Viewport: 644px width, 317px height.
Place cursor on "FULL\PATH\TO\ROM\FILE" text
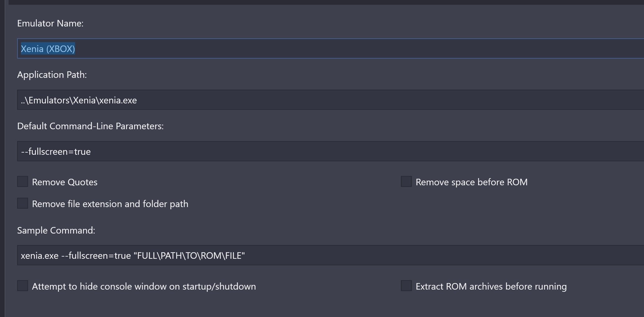click(x=189, y=256)
